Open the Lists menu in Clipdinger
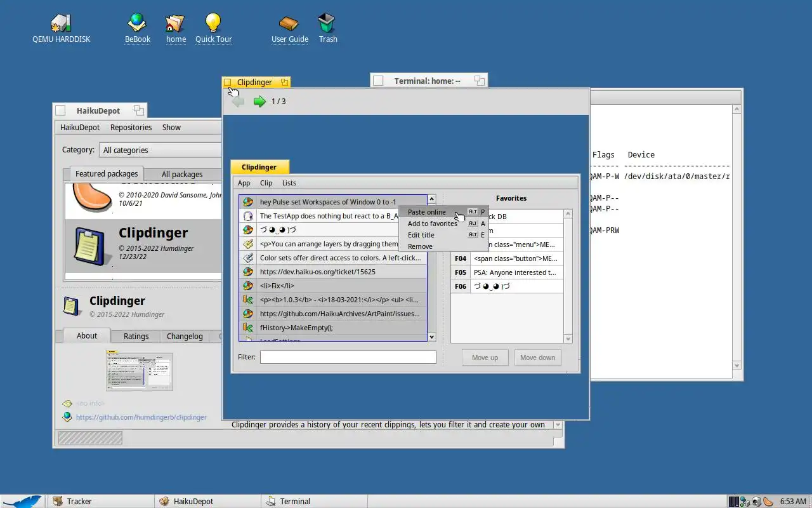 [x=289, y=183]
